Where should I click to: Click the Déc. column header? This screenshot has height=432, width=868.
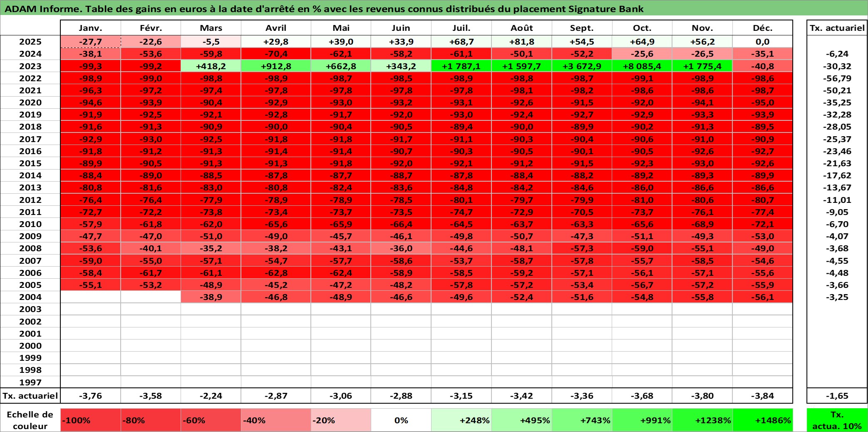(x=762, y=28)
